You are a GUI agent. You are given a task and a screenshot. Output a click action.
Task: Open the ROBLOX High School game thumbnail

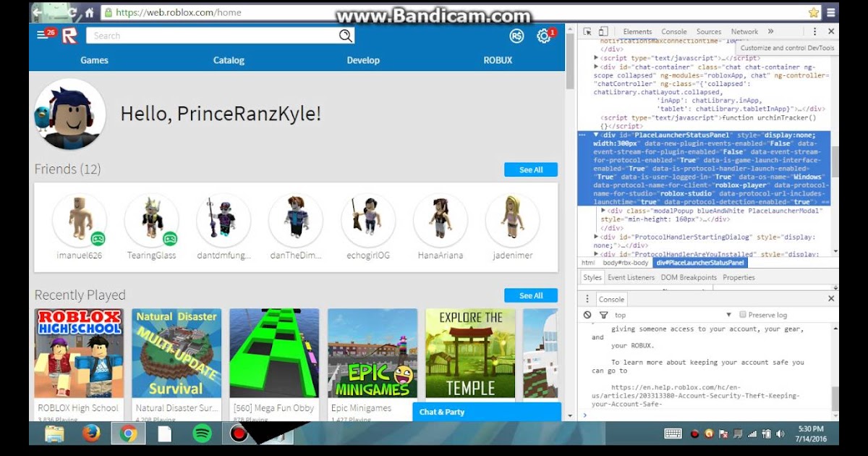(x=79, y=353)
